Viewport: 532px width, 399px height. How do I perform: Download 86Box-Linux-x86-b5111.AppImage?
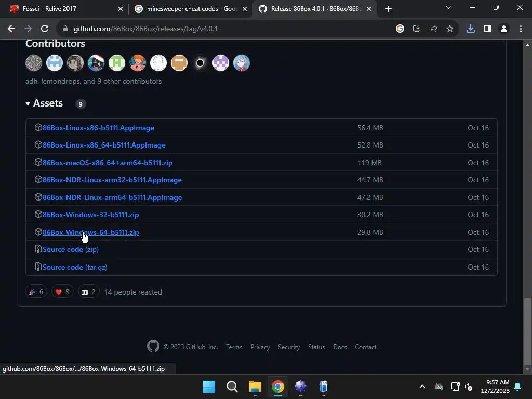[x=98, y=128]
